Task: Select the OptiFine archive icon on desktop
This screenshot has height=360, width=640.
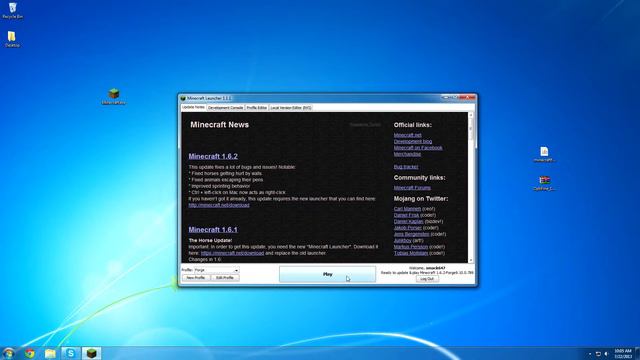Action: [x=544, y=183]
